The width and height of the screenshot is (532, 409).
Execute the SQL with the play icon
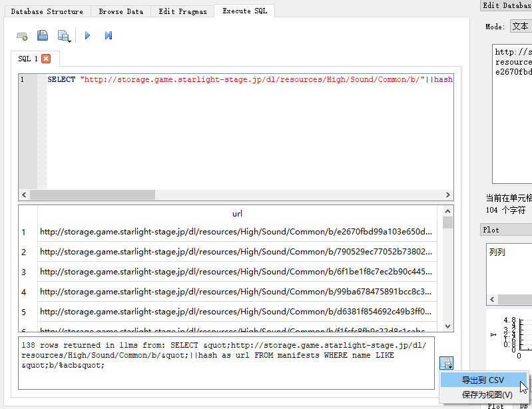pos(87,35)
